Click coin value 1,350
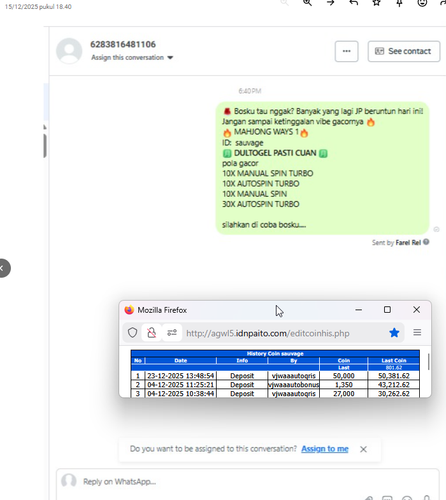This screenshot has height=500, width=446. [x=344, y=385]
